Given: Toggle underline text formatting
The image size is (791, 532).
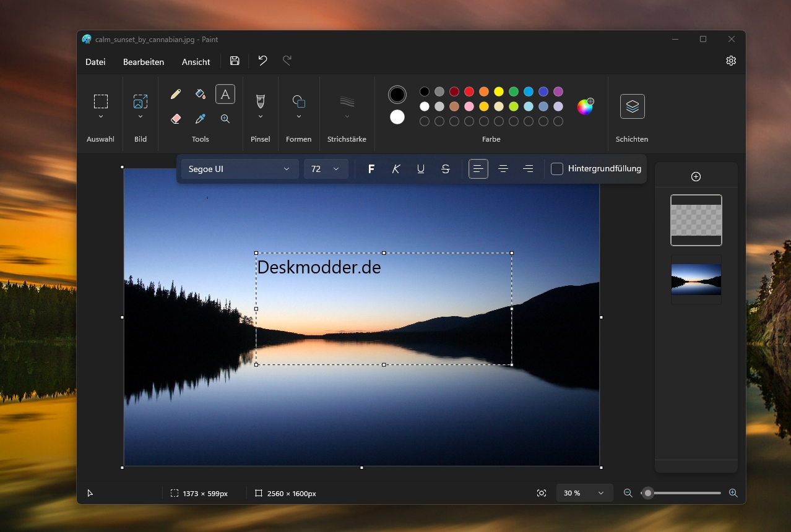Looking at the screenshot, I should coord(421,169).
